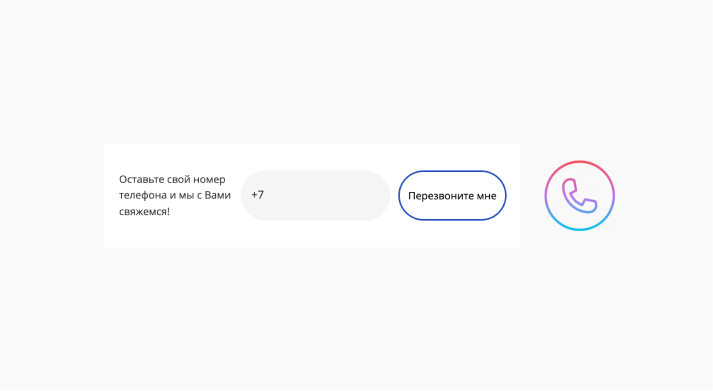Toggle the callback popup with phone circle
The height and width of the screenshot is (391, 713).
[579, 196]
